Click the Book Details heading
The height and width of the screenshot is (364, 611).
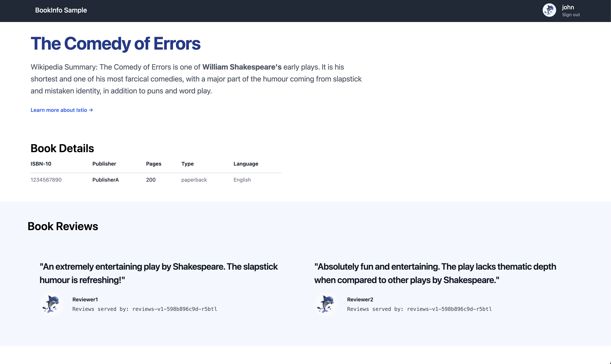62,148
